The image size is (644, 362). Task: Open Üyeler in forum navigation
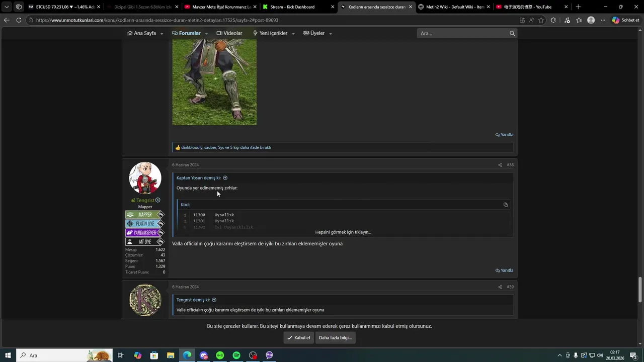(314, 33)
